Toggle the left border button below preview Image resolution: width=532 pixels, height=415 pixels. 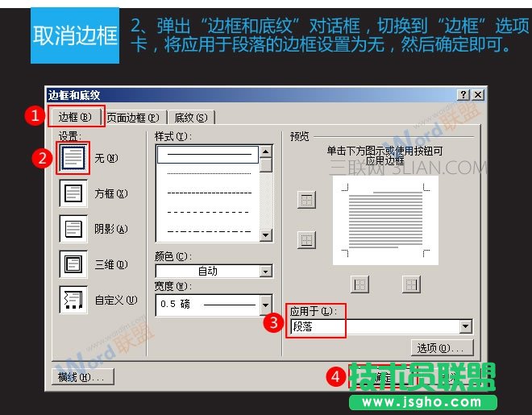tap(360, 284)
